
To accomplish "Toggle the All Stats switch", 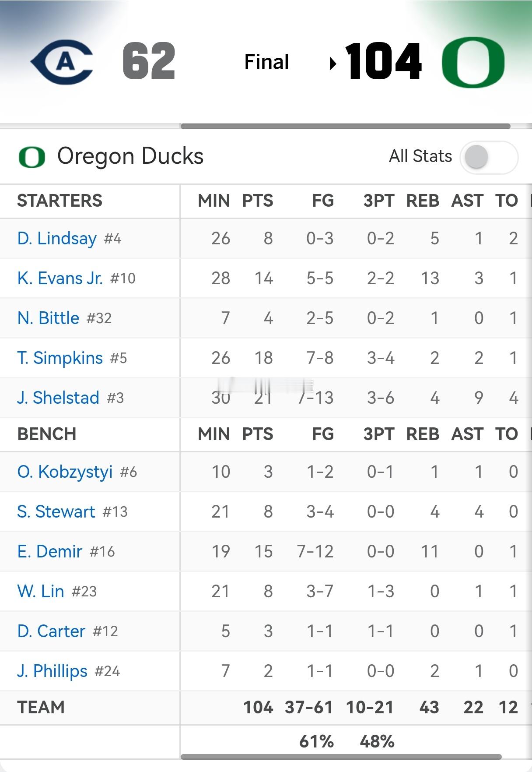I will 489,157.
